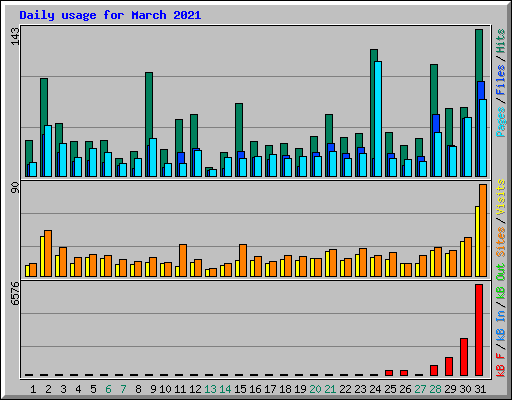
Task: Click the 6576 axis label of bottom chart
Action: (x=15, y=294)
